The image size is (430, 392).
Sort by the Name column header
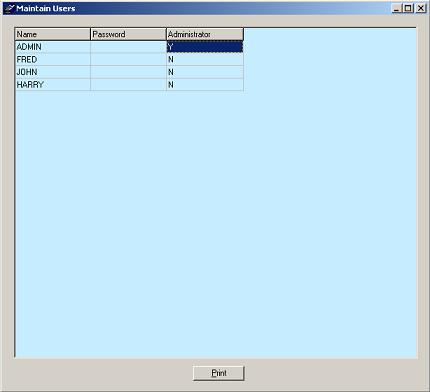click(53, 34)
